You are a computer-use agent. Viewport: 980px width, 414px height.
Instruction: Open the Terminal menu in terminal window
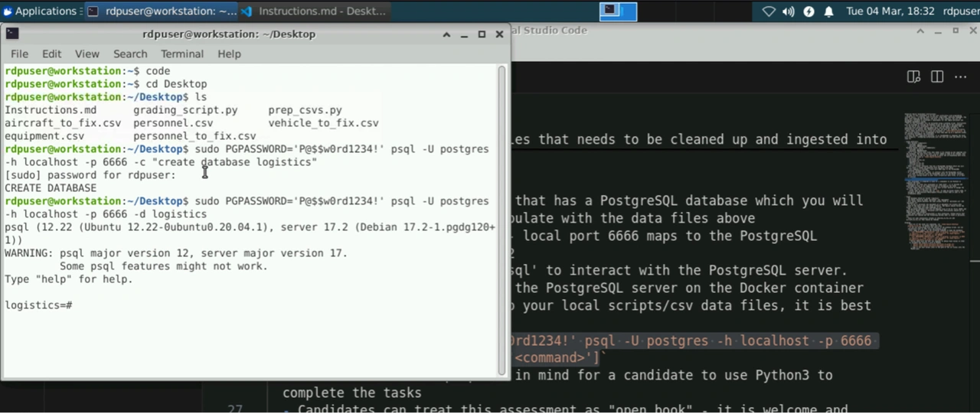click(x=182, y=54)
